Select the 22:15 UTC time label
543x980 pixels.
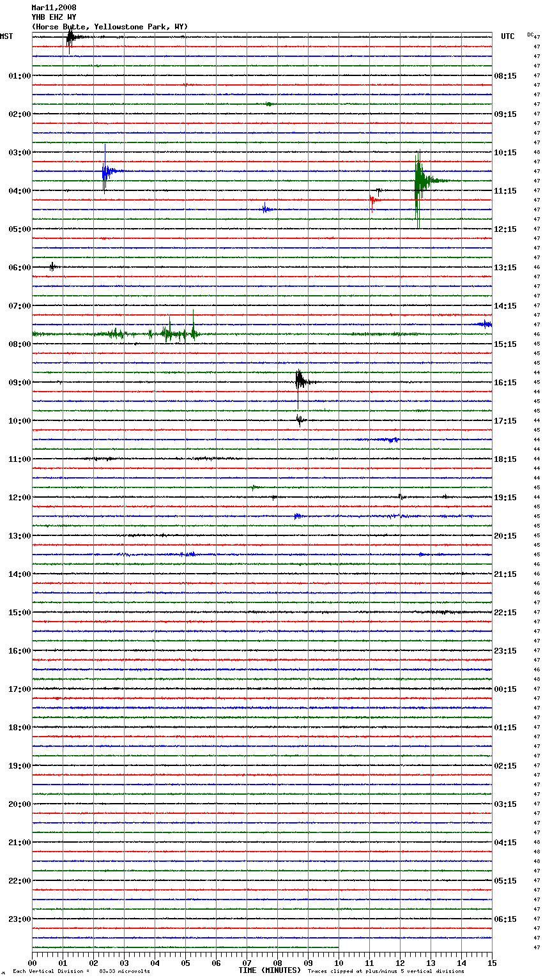pyautogui.click(x=505, y=613)
